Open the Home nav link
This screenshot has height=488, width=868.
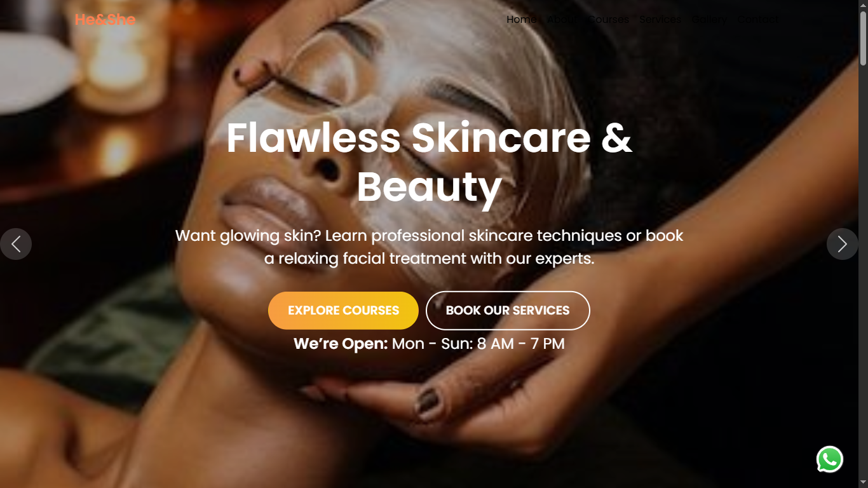(522, 20)
